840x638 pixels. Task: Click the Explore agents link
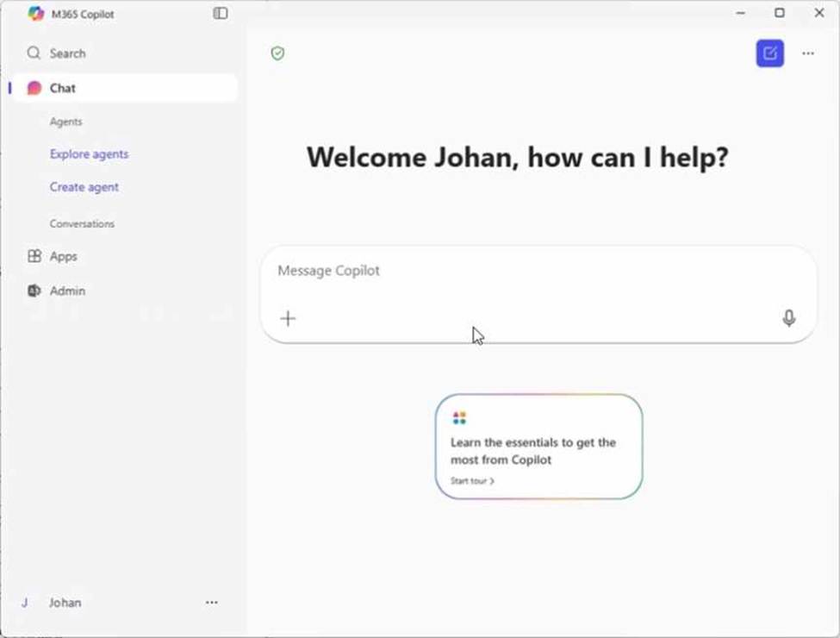[89, 154]
